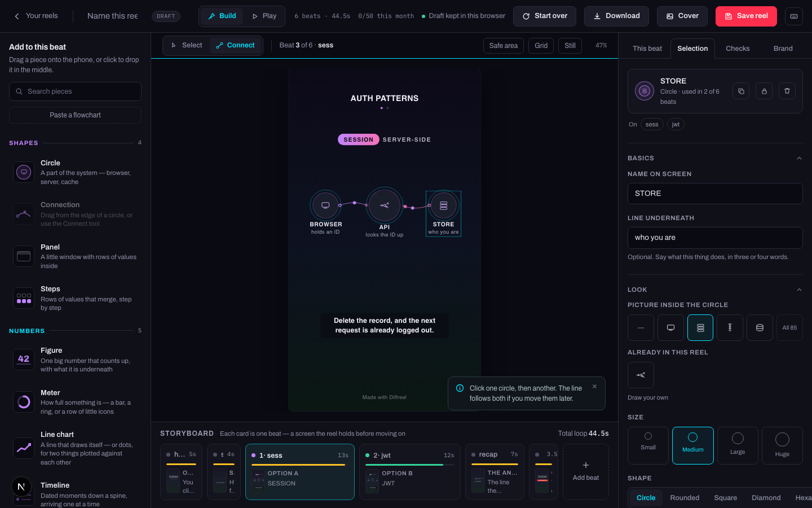The width and height of the screenshot is (812, 508).
Task: Duplicate the STORE piece with copy icon
Action: click(741, 91)
